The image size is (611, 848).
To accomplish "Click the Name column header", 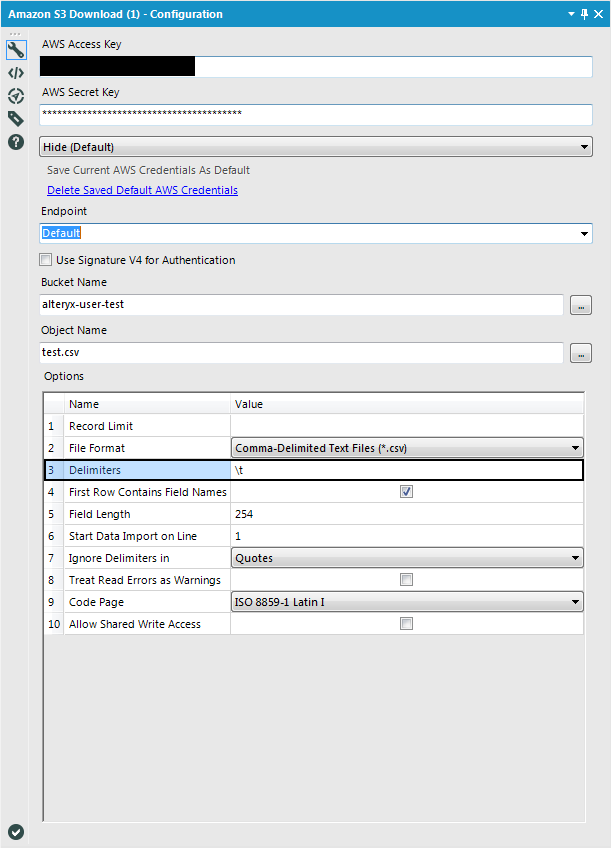I will (147, 404).
